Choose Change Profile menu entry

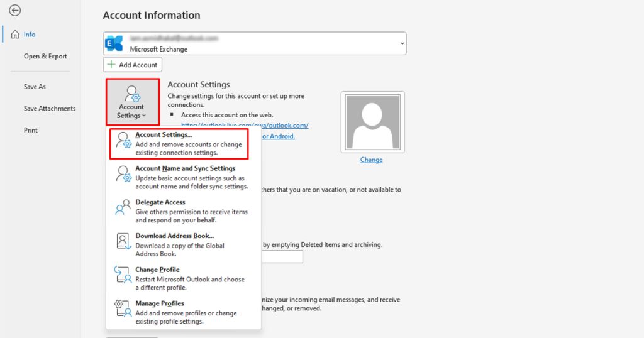183,278
